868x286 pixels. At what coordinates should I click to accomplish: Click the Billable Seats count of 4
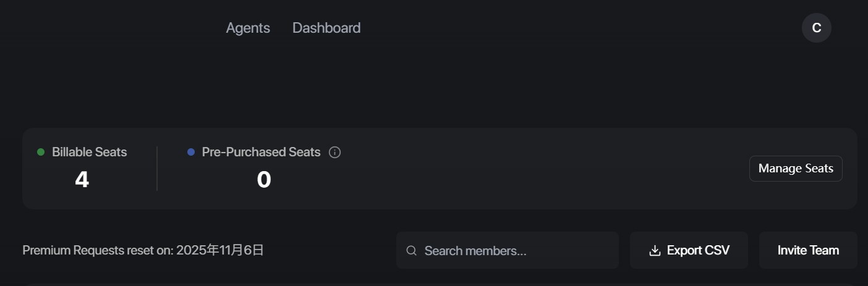pos(82,180)
